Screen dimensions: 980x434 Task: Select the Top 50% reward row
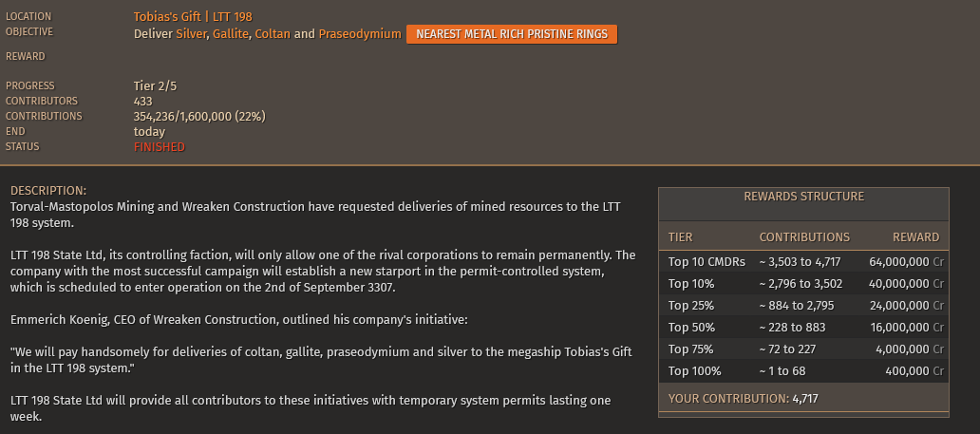point(803,328)
